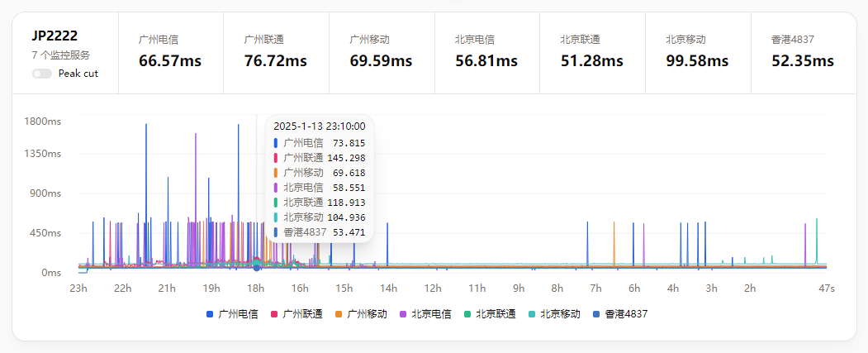Select the 广州联通 76.72ms stat card

pyautogui.click(x=276, y=52)
